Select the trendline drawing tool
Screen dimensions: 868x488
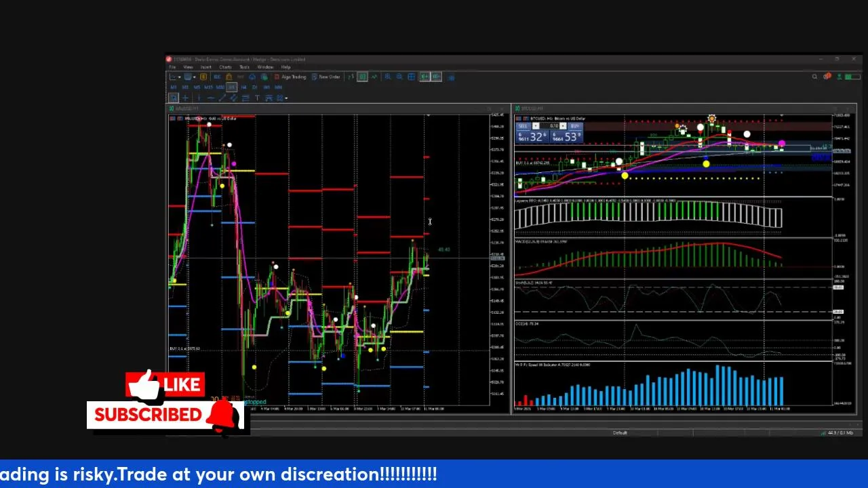pyautogui.click(x=222, y=98)
